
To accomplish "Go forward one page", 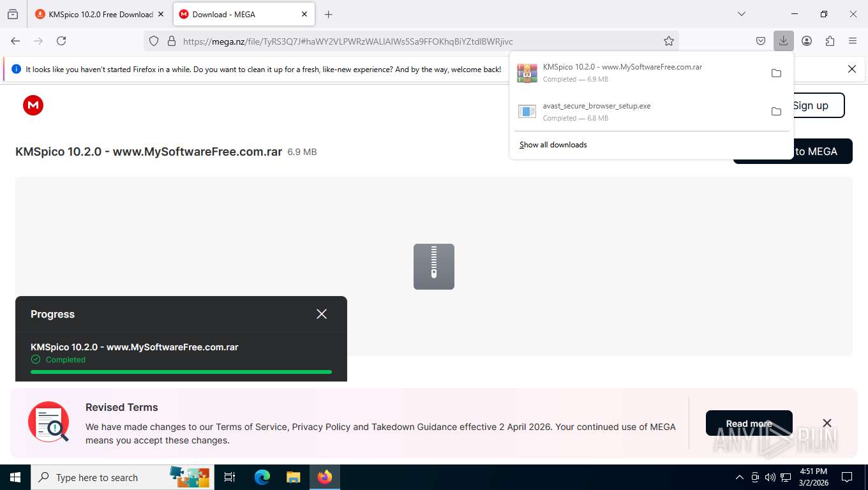I will click(38, 41).
